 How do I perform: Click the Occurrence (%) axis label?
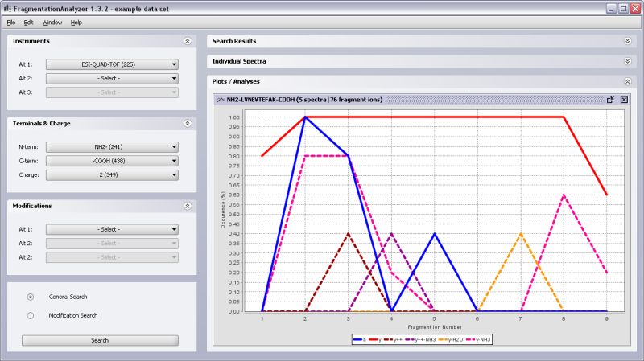click(223, 210)
